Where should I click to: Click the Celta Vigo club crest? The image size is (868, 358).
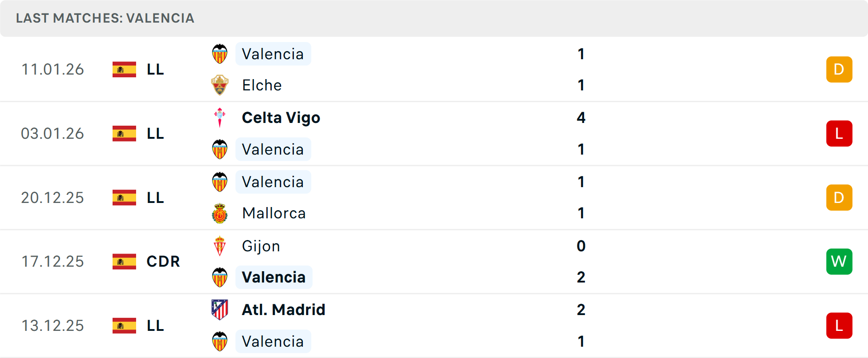tap(220, 118)
